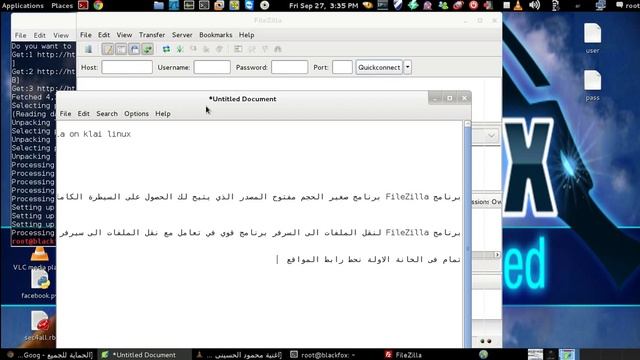The width and height of the screenshot is (640, 360).
Task: Open FileZilla Help menu
Action: pyautogui.click(x=247, y=35)
